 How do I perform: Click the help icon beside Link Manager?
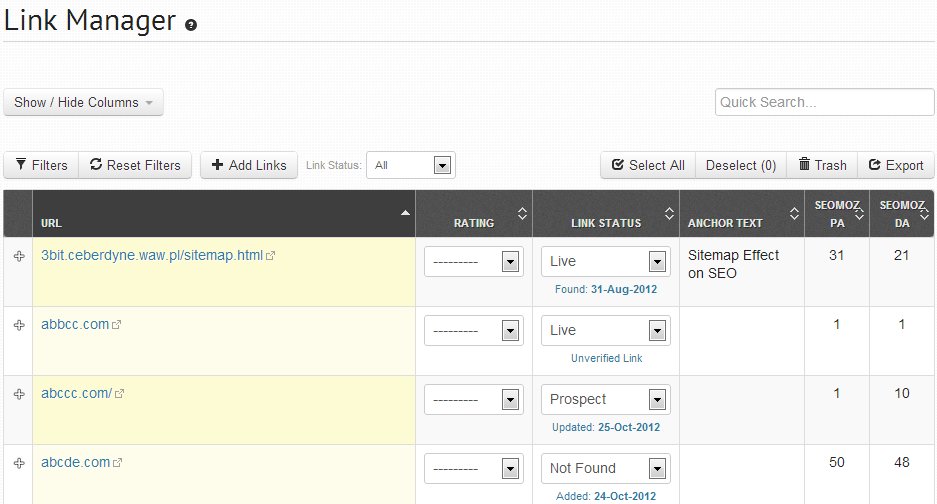191,26
